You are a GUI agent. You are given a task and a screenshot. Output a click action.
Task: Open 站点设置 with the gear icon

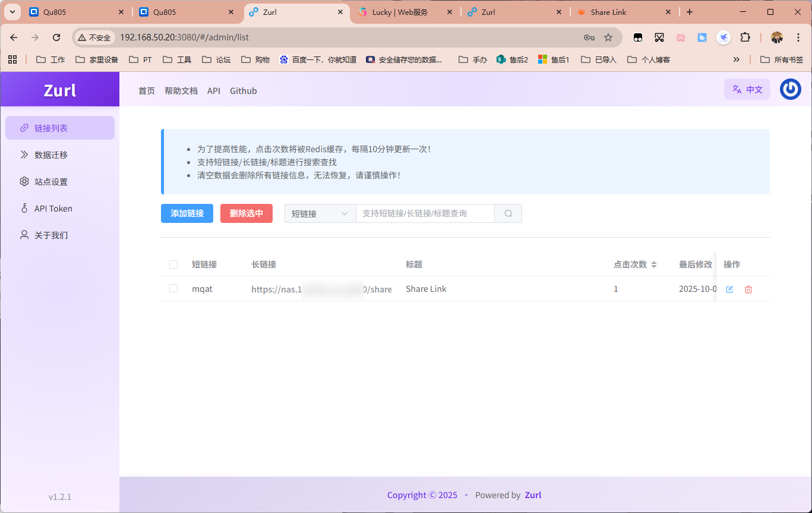[x=24, y=181]
